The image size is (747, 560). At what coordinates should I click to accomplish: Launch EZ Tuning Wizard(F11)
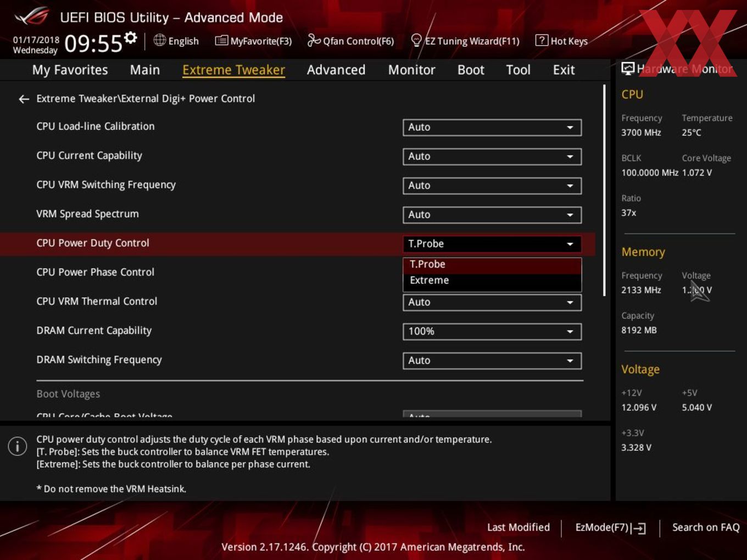pyautogui.click(x=465, y=41)
